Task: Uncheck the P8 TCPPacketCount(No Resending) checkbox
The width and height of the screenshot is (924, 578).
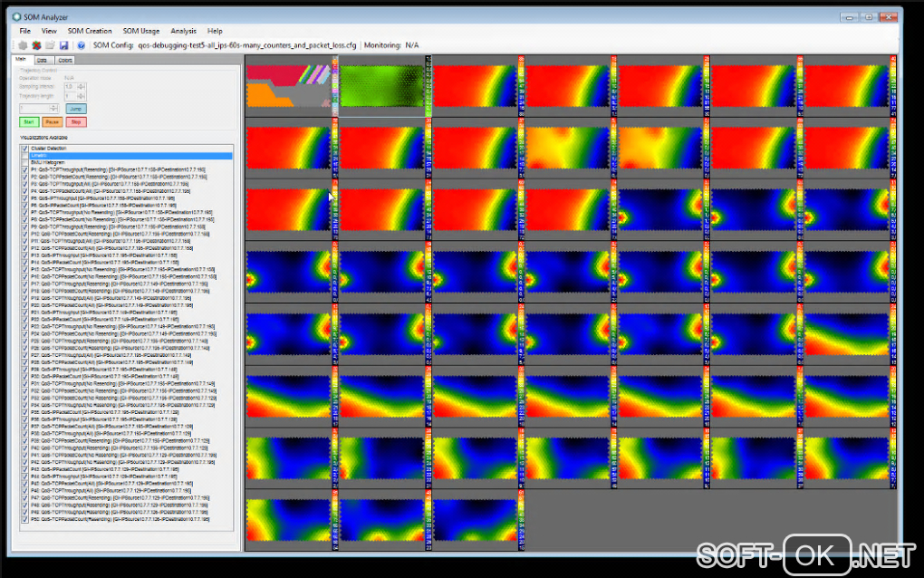Action: [24, 220]
